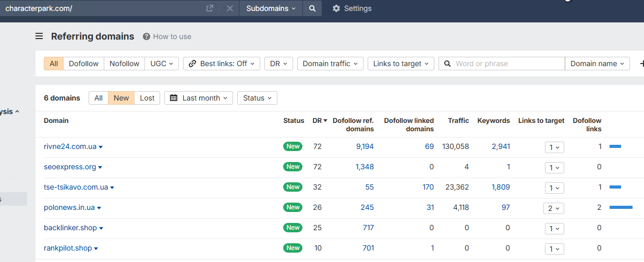Switch to Lost domains toggle

[x=147, y=98]
